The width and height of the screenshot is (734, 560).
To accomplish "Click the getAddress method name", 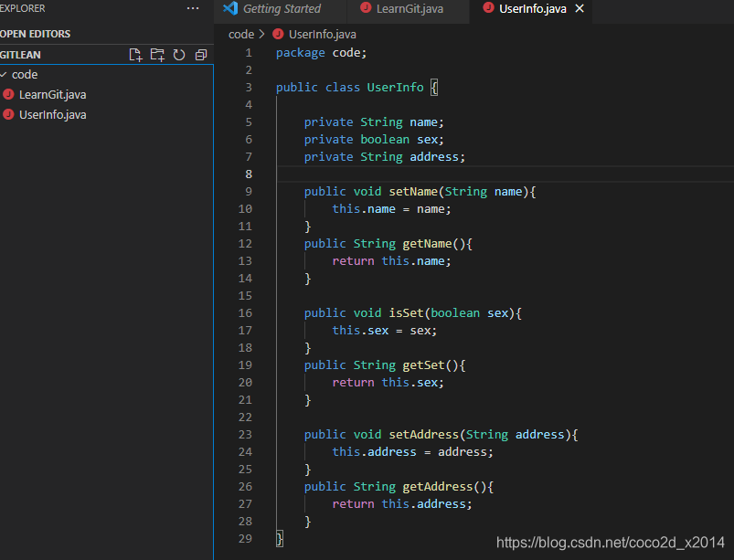I will pos(438,487).
